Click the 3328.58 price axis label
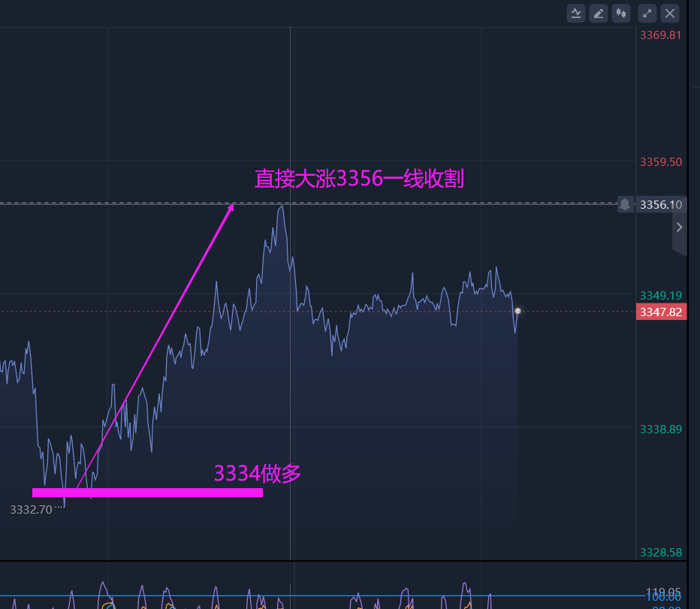 click(660, 553)
